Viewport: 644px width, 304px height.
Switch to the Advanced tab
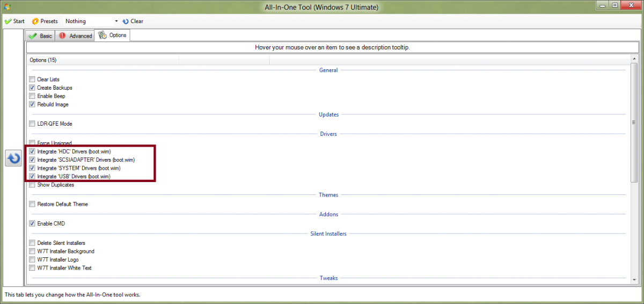click(75, 35)
